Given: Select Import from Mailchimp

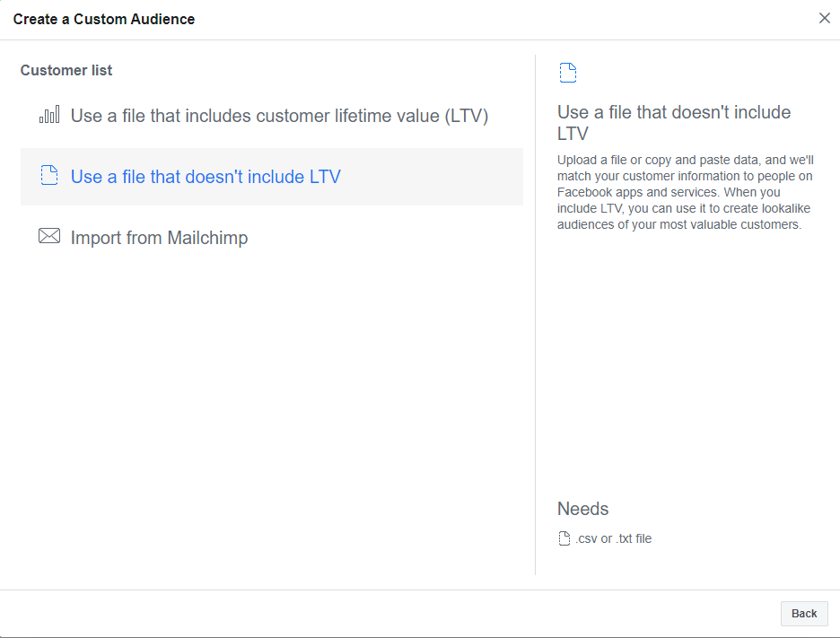Looking at the screenshot, I should point(159,238).
